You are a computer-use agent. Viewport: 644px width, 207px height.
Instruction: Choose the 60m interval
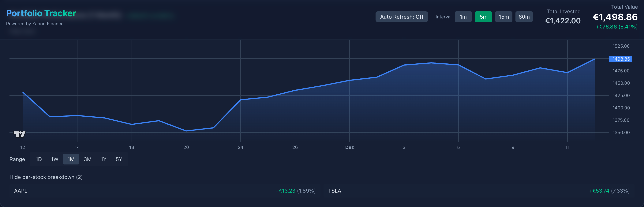pyautogui.click(x=524, y=17)
